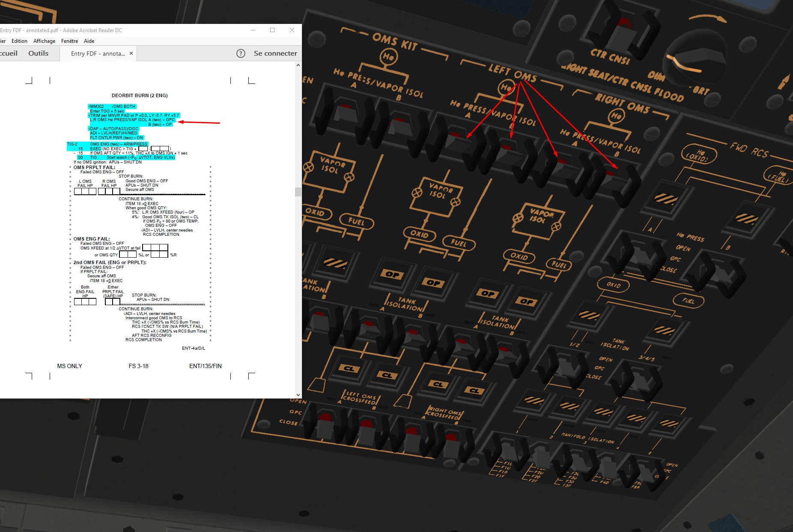Click FWD RCS He Oxid A striped talkback
This screenshot has height=532, width=793.
[x=666, y=199]
